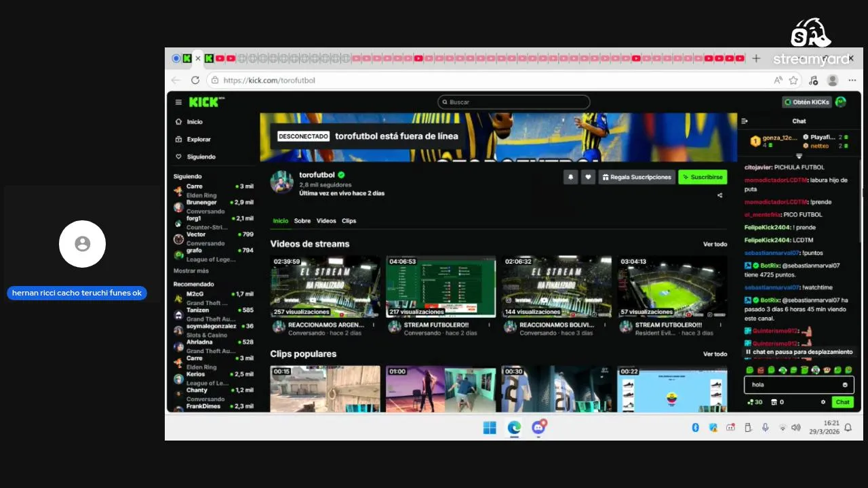Open Chanty recommended channel
This screenshot has height=488, width=868.
(x=214, y=394)
